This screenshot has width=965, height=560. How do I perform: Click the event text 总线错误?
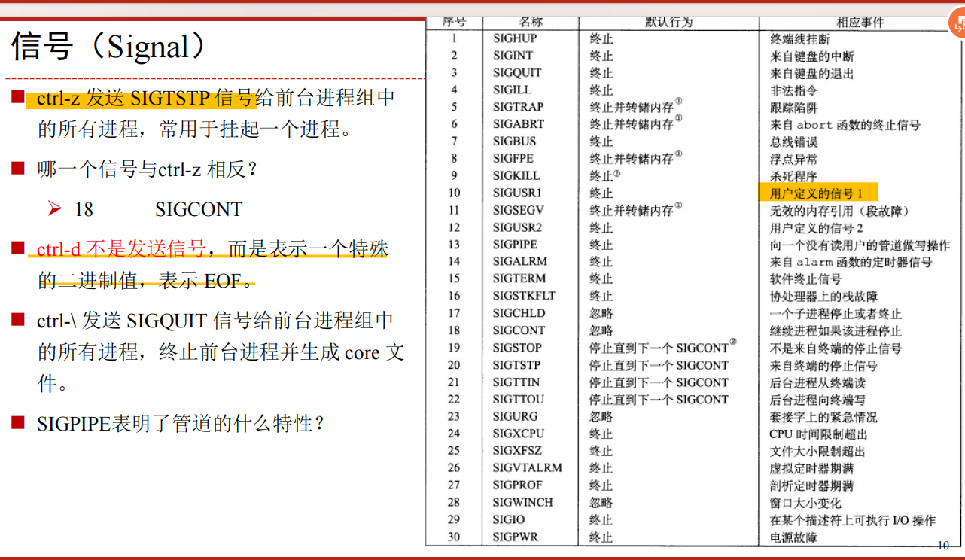tap(793, 142)
